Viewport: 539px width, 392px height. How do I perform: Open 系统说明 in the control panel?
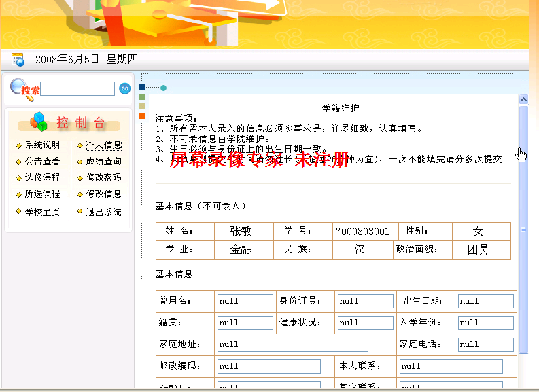point(42,145)
